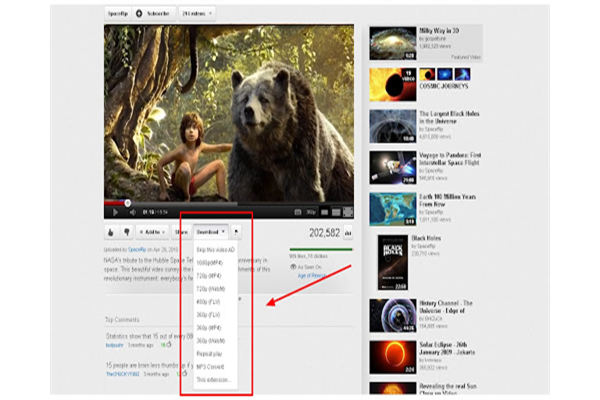The width and height of the screenshot is (600, 400).
Task: Mute the video using the volume icon
Action: (x=130, y=212)
